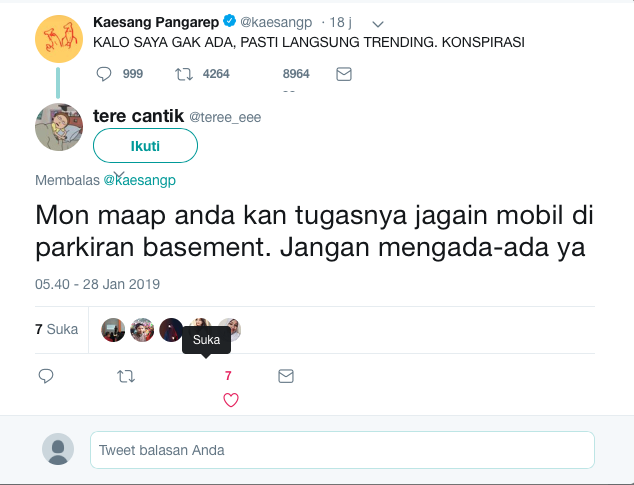Open tere cantik's profile picture

(x=59, y=127)
